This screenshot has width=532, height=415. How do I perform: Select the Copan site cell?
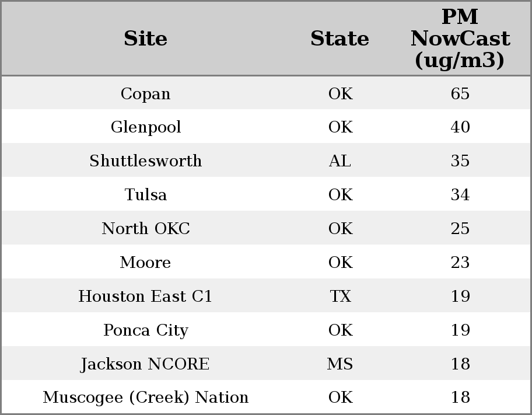(x=145, y=93)
